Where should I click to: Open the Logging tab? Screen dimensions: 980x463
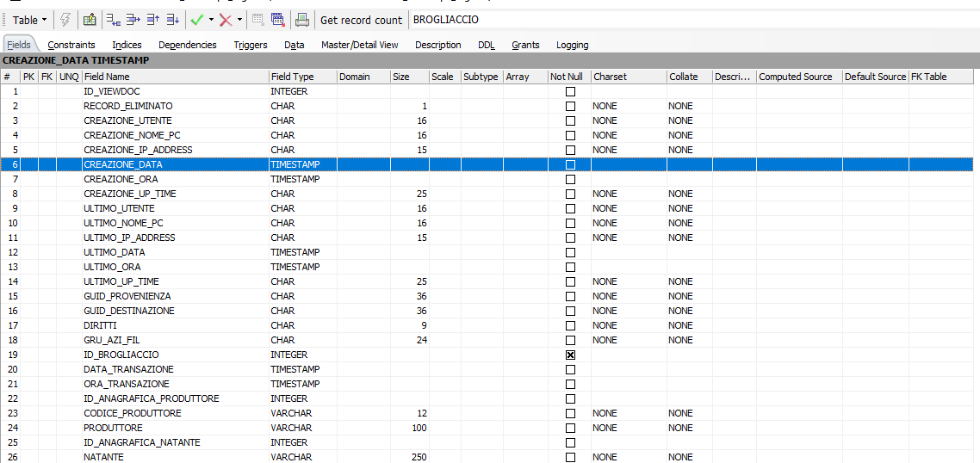tap(572, 45)
